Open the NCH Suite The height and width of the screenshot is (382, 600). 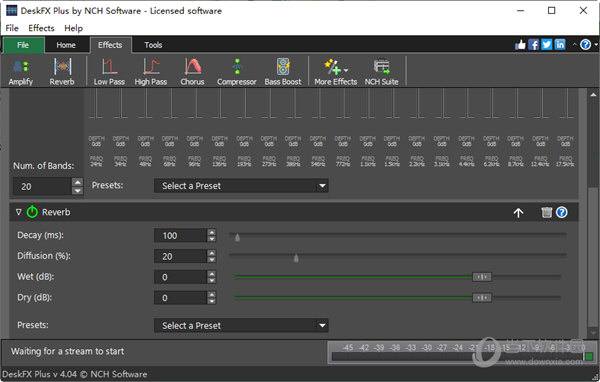point(382,72)
